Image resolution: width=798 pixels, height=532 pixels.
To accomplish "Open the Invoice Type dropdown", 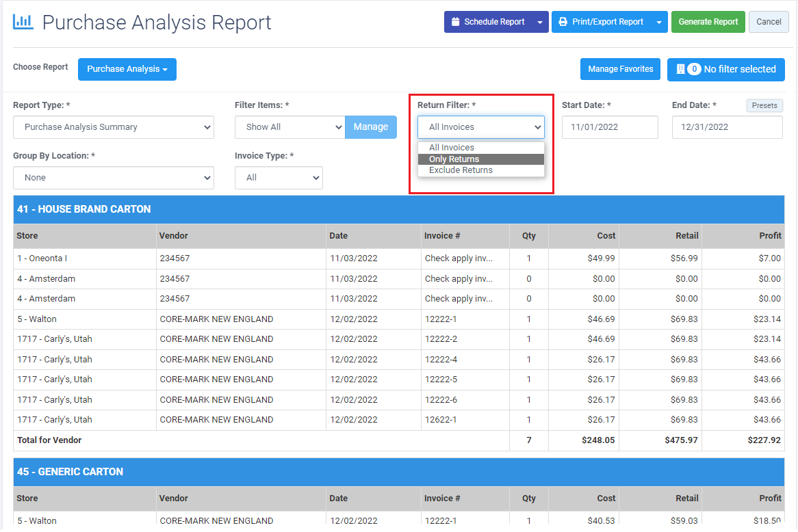I will (279, 178).
